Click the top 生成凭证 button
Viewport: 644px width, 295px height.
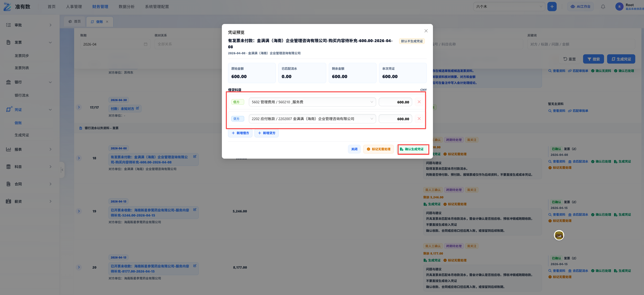tap(621, 59)
